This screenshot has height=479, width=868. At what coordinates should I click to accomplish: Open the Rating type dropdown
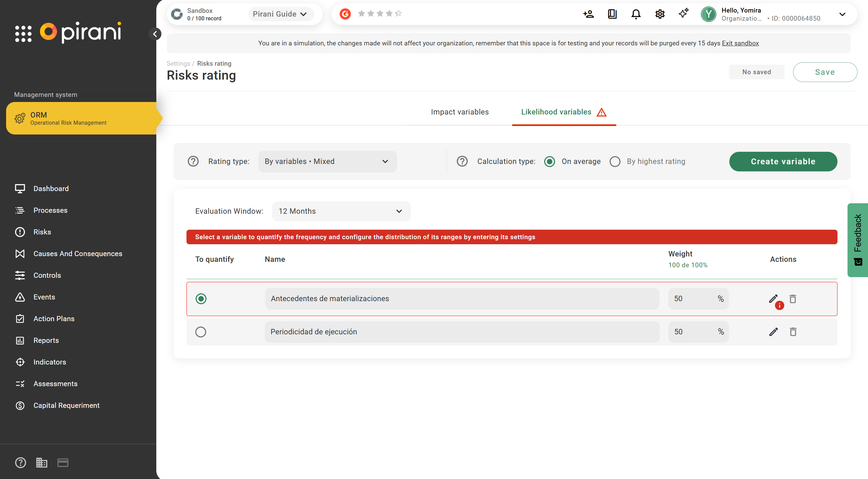pyautogui.click(x=327, y=162)
